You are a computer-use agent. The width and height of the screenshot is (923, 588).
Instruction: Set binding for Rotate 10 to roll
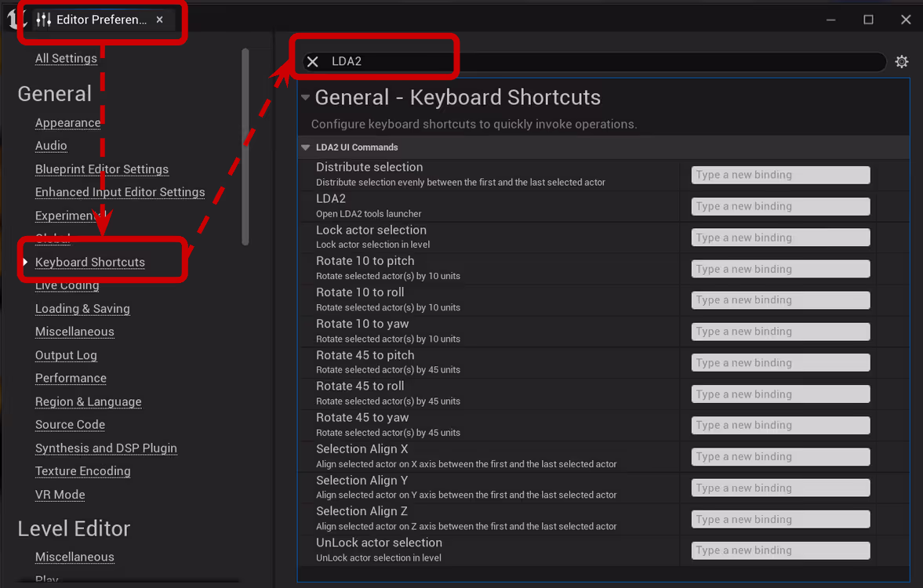click(780, 300)
